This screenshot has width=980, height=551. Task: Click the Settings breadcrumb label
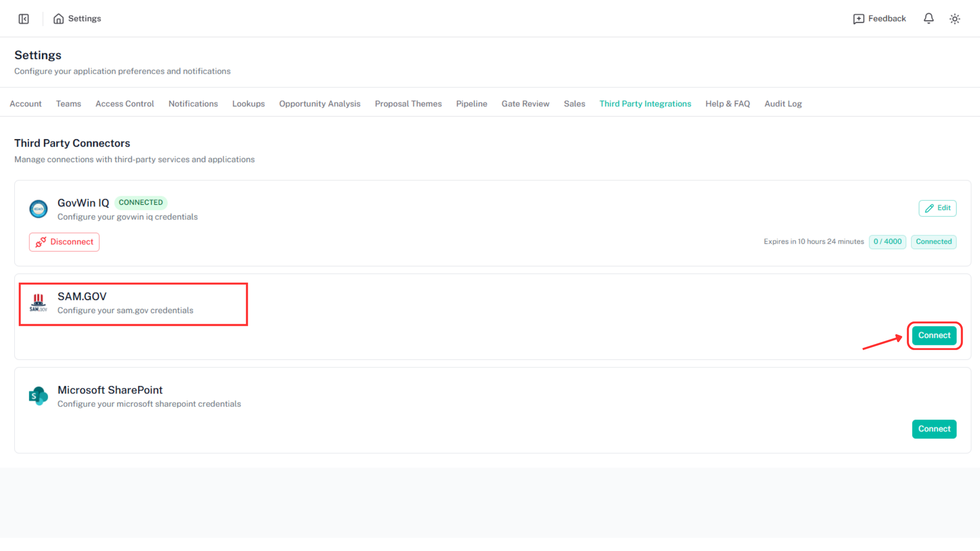coord(85,19)
